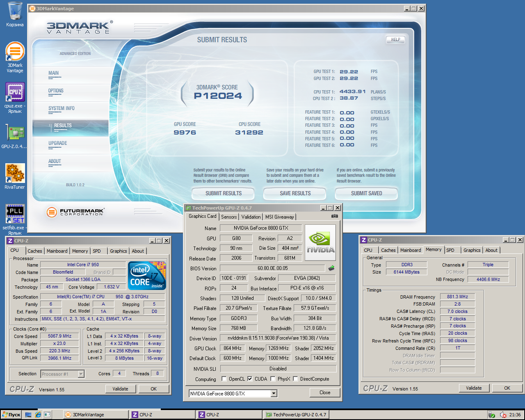This screenshot has height=420, width=525.
Task: Click Validate in right CPU-Z window
Action: click(474, 388)
